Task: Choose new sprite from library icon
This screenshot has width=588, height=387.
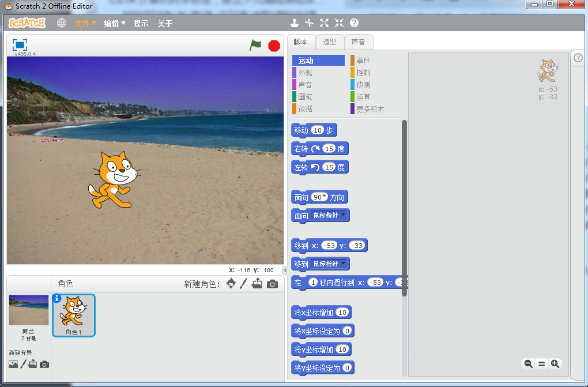Action: point(231,283)
